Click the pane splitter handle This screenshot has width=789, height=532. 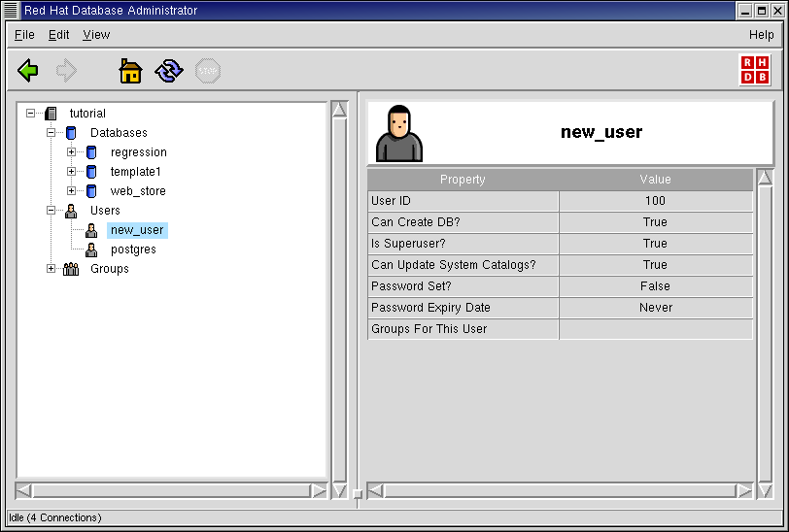pyautogui.click(x=358, y=494)
